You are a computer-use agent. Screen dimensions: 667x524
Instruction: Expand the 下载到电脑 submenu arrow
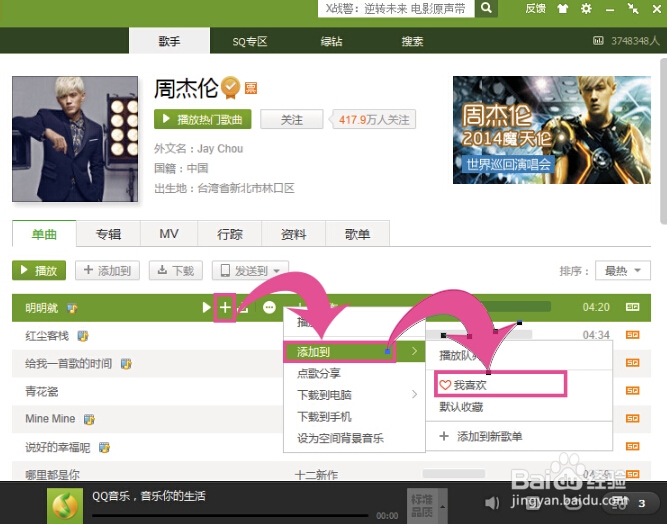(414, 395)
